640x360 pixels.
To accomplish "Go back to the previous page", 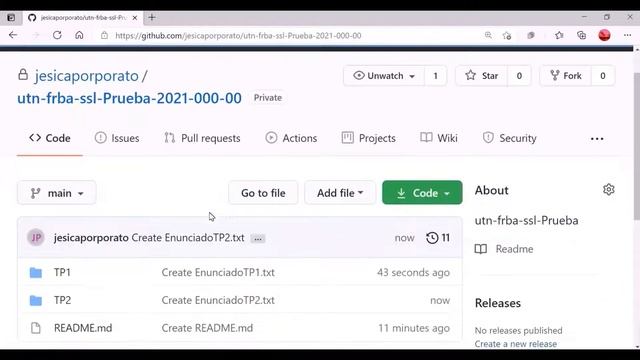I will [13, 35].
